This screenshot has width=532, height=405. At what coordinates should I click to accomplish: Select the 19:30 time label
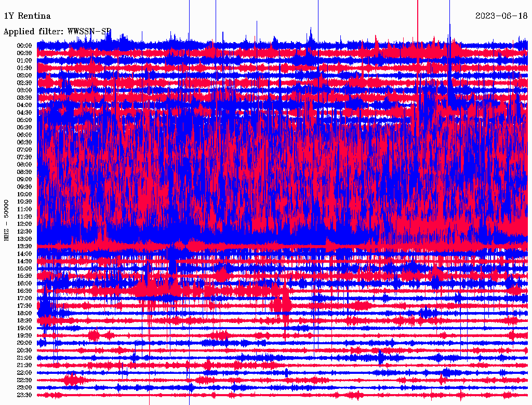[24, 336]
